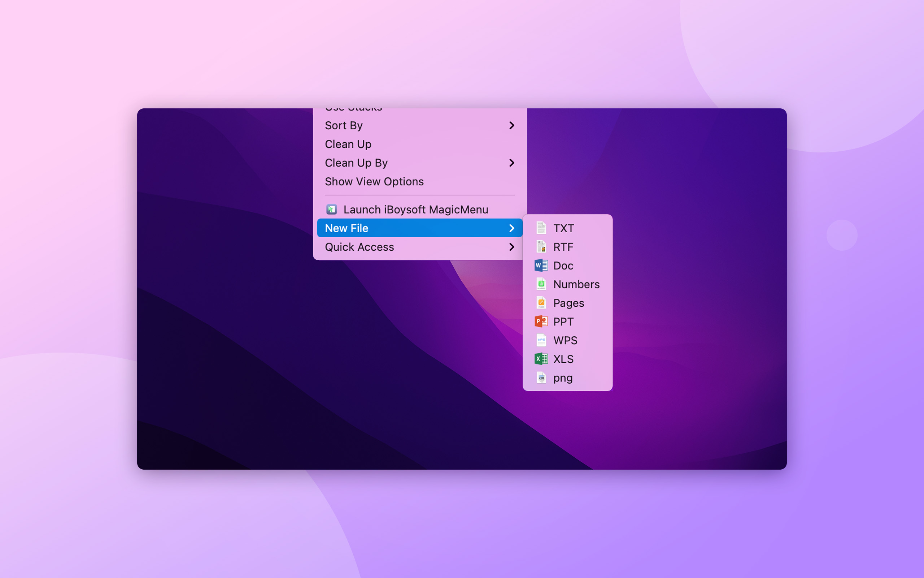Image resolution: width=924 pixels, height=578 pixels.
Task: Create a new XLS file
Action: click(x=567, y=359)
